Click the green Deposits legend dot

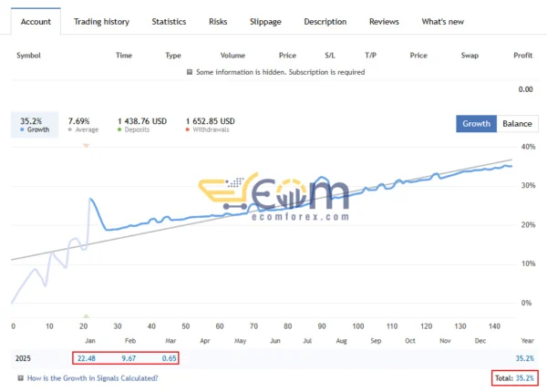tap(120, 129)
